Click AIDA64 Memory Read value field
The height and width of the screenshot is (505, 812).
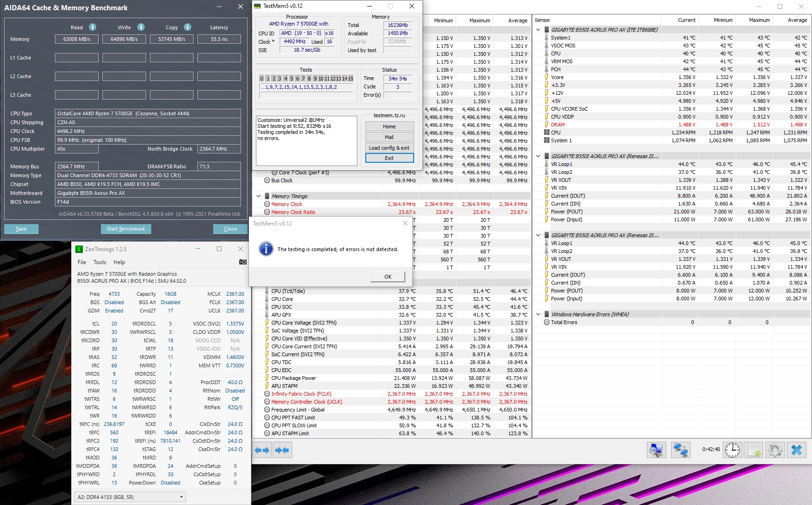tap(77, 39)
